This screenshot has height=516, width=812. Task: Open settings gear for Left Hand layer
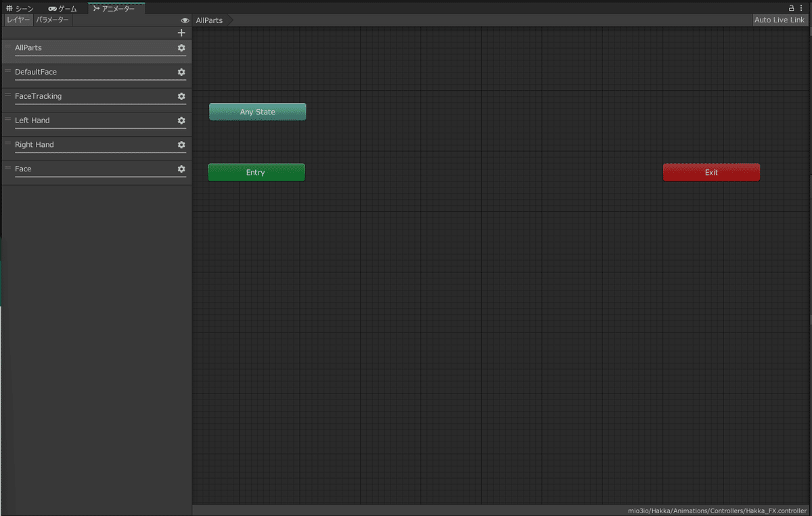coord(181,121)
